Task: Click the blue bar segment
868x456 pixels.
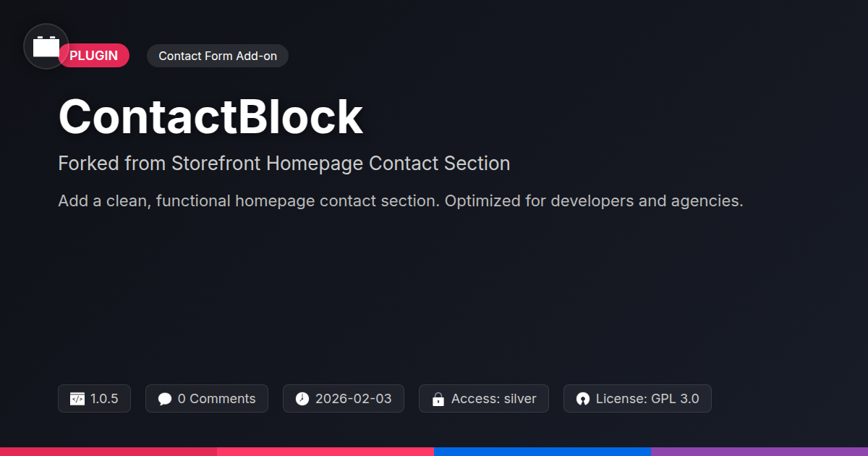Action: [x=542, y=452]
